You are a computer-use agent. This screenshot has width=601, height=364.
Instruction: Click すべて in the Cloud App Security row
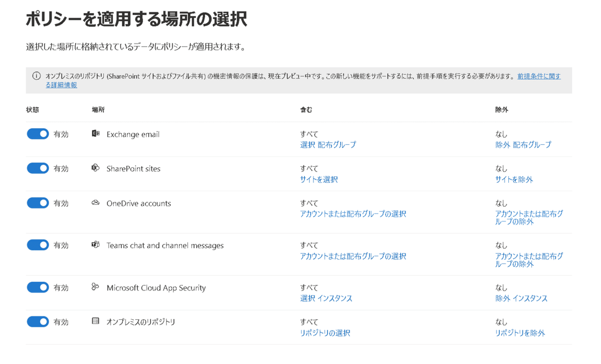pos(309,287)
